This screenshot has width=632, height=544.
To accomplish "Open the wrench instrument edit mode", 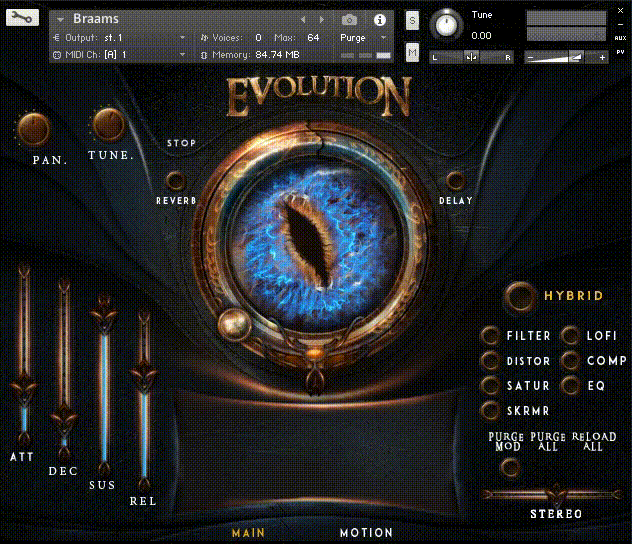I will (x=23, y=18).
